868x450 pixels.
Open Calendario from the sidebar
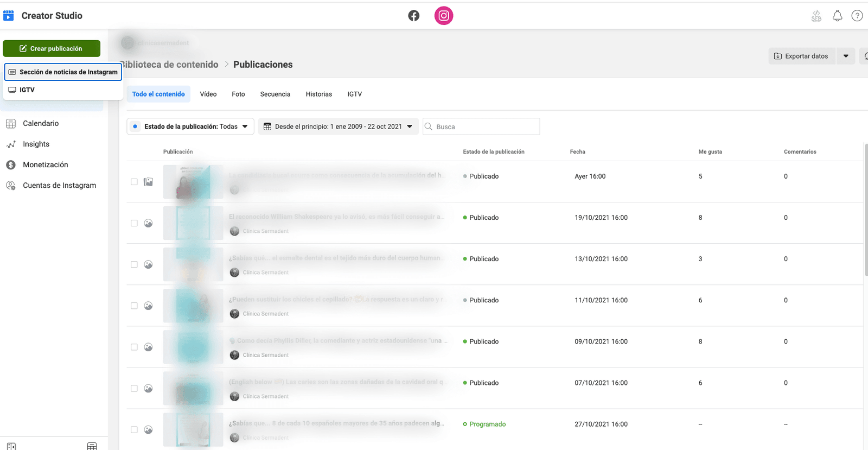[x=41, y=124]
